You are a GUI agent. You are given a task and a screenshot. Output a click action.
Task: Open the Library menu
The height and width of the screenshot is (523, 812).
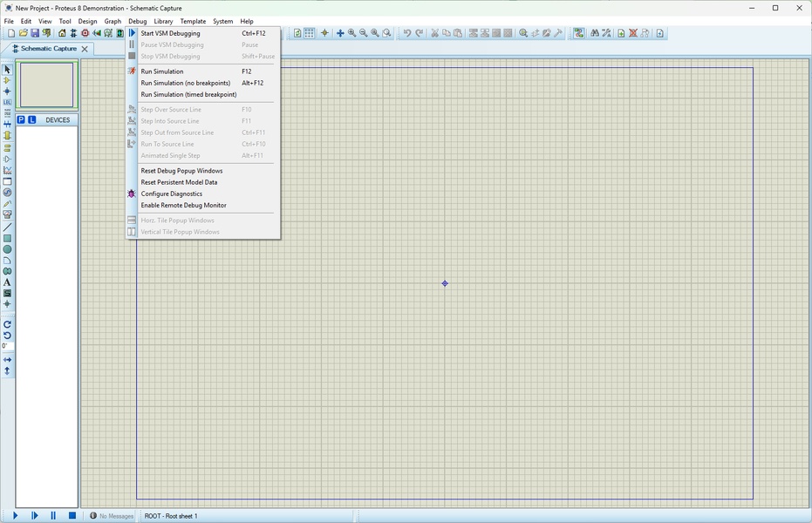point(163,21)
